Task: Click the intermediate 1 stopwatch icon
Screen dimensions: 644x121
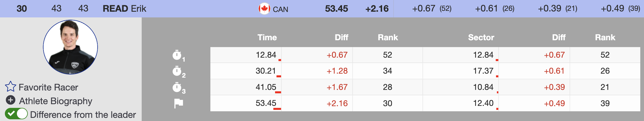Action: click(x=177, y=55)
